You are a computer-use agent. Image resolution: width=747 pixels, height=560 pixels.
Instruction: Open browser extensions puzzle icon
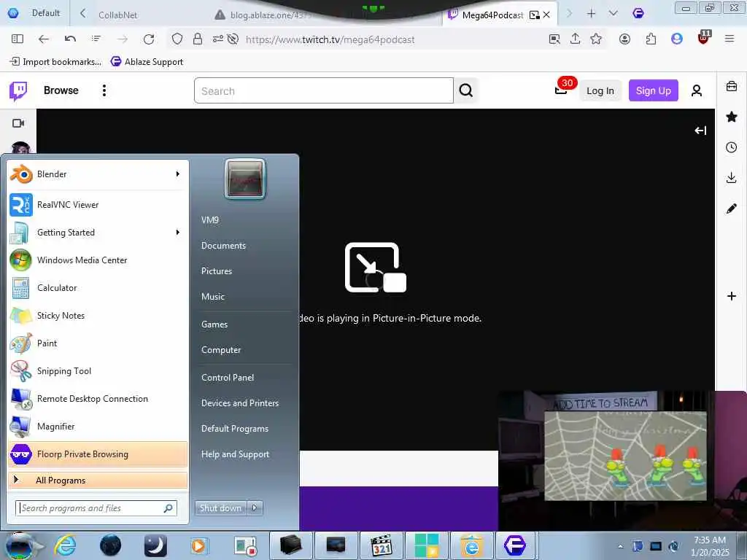pos(651,39)
